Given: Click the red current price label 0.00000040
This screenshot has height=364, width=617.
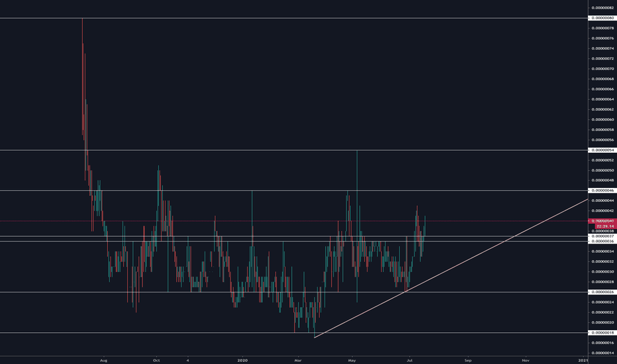Looking at the screenshot, I should (602, 221).
